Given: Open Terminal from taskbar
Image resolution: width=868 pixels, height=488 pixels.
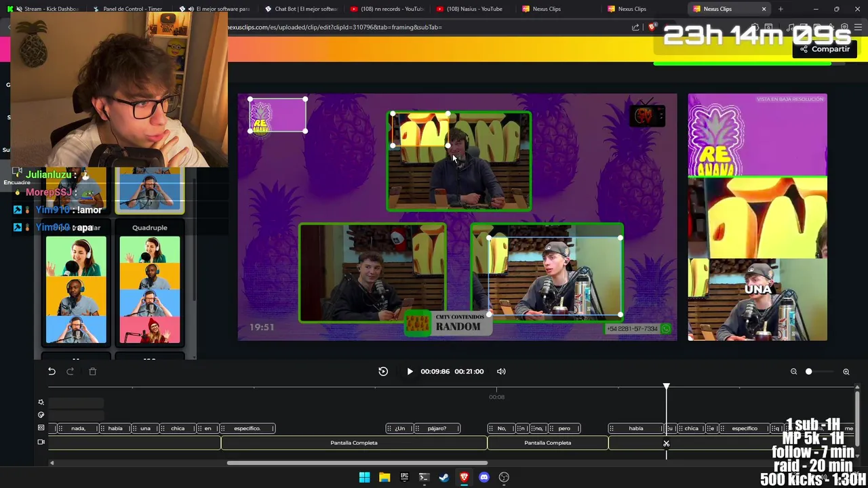Looking at the screenshot, I should pyautogui.click(x=424, y=477).
